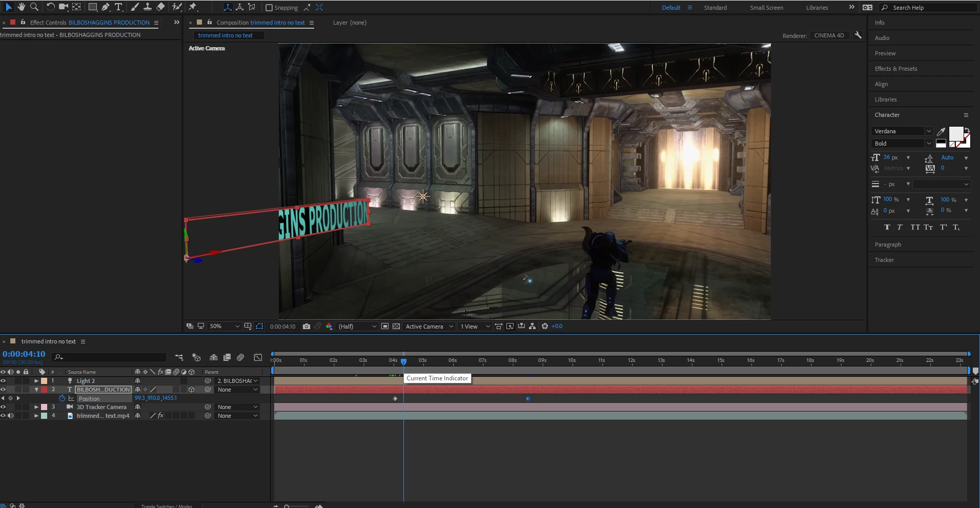Open the Active Camera view dropdown

tap(429, 327)
